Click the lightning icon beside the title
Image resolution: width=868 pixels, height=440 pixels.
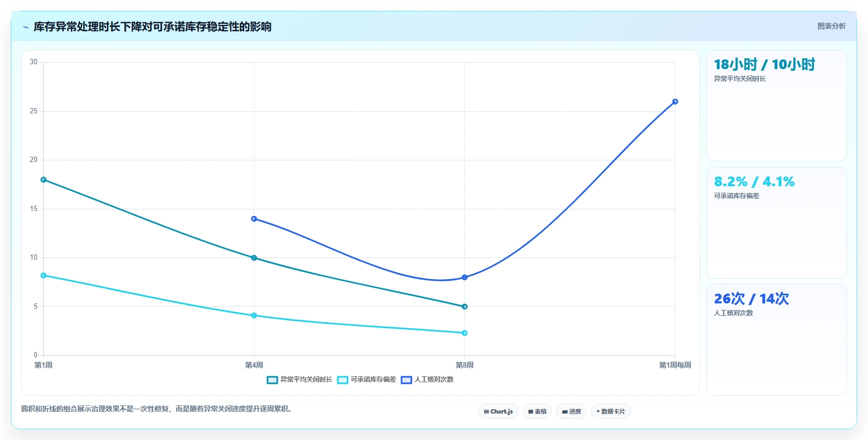(x=25, y=27)
